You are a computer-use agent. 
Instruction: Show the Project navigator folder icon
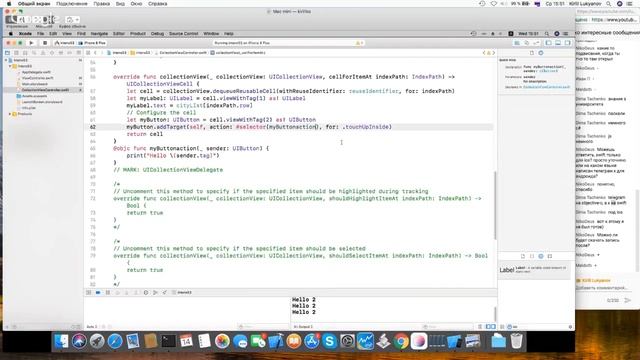pyautogui.click(x=7, y=53)
